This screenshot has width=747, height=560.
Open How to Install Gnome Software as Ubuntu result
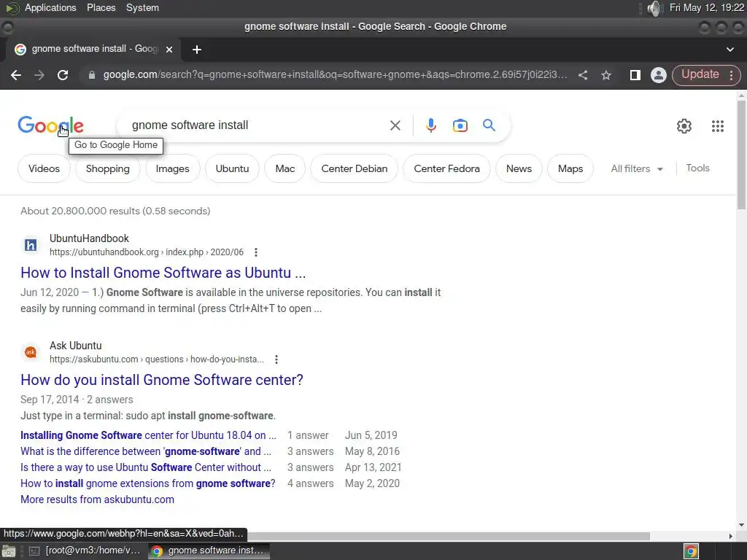(x=163, y=273)
